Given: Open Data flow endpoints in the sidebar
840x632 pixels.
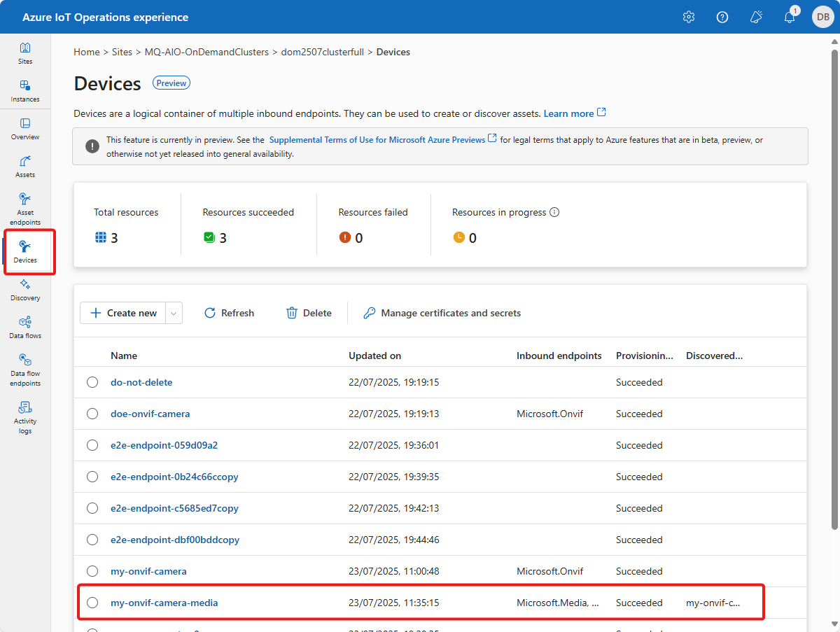Looking at the screenshot, I should pyautogui.click(x=25, y=370).
